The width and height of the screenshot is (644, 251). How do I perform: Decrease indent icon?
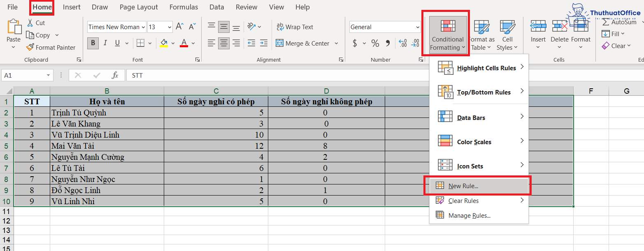click(251, 43)
